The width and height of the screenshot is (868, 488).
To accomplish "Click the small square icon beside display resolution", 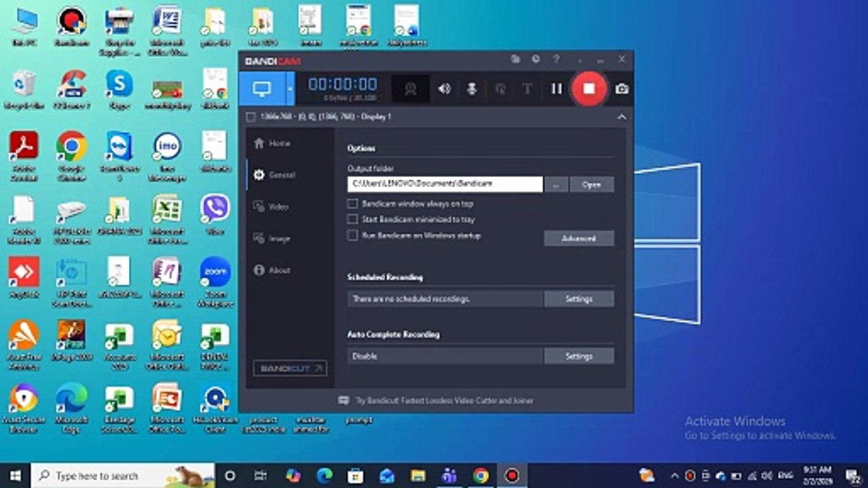I will (251, 117).
